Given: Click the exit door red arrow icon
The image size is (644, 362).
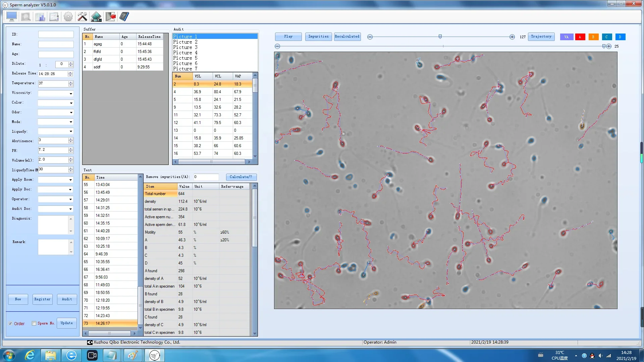Looking at the screenshot, I should tap(110, 16).
